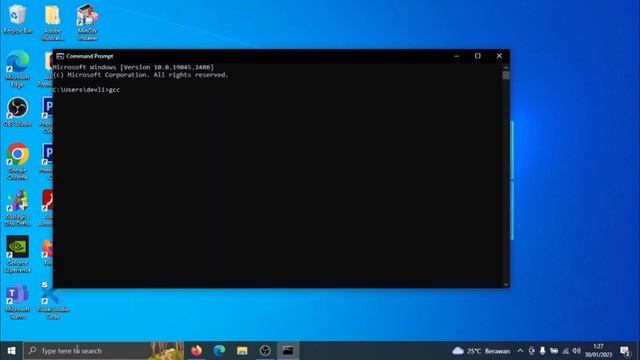Open Firefox from the taskbar

tap(196, 351)
